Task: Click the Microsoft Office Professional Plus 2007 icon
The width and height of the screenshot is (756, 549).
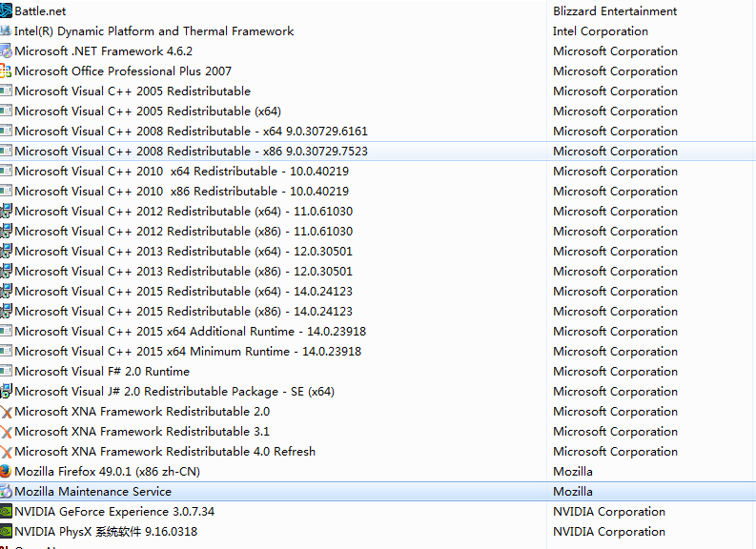Action: pyautogui.click(x=6, y=71)
